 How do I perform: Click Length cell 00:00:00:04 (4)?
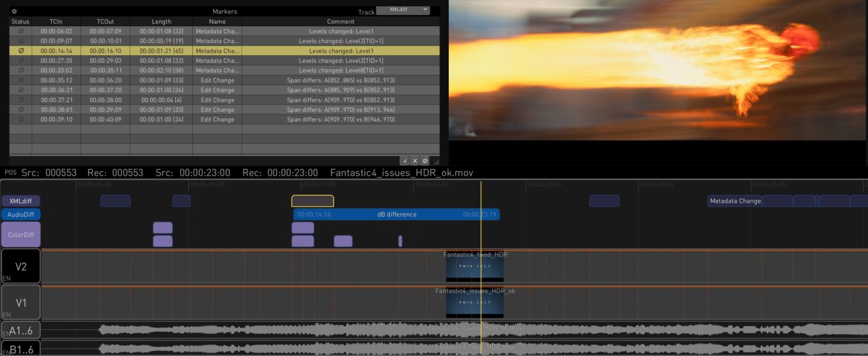tap(161, 100)
